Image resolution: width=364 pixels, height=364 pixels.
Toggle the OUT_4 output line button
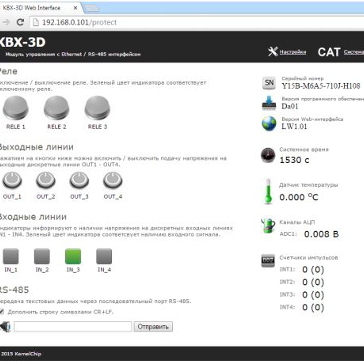(113, 180)
